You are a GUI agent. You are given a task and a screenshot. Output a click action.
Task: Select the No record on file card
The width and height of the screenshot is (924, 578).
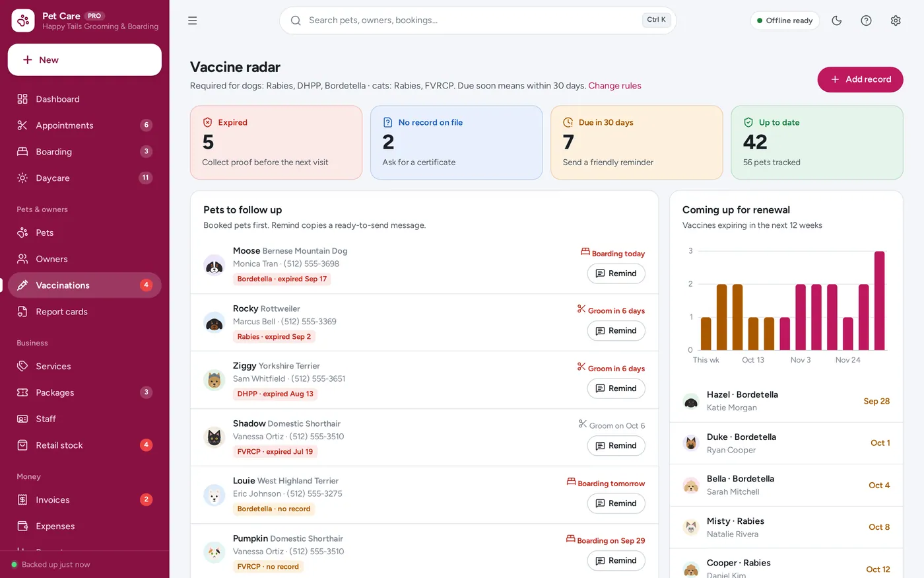point(456,143)
